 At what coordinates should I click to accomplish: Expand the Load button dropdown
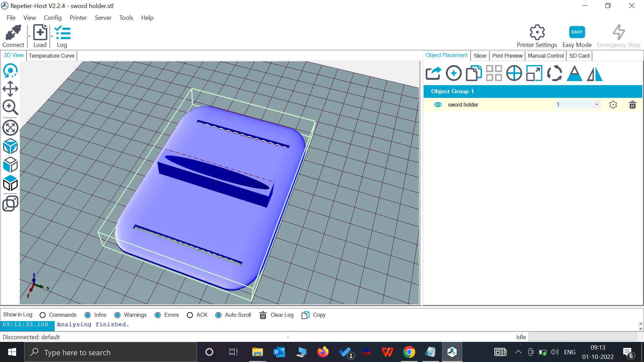(x=51, y=36)
